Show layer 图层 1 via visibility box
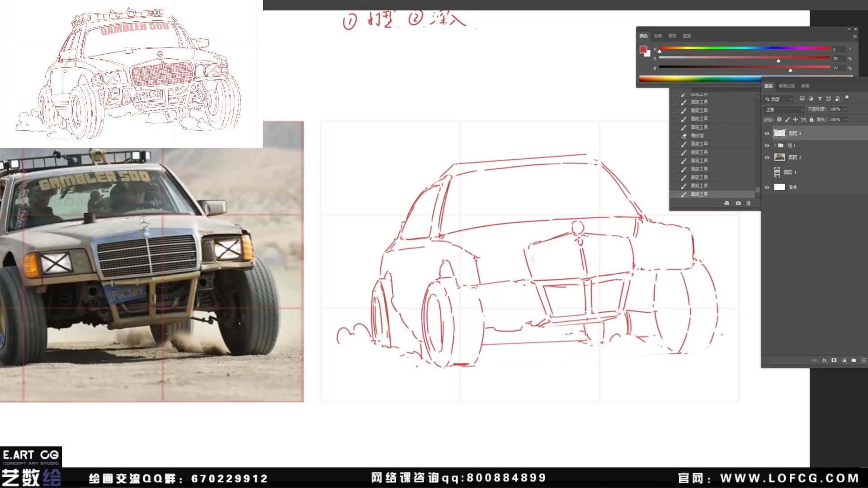 [767, 172]
